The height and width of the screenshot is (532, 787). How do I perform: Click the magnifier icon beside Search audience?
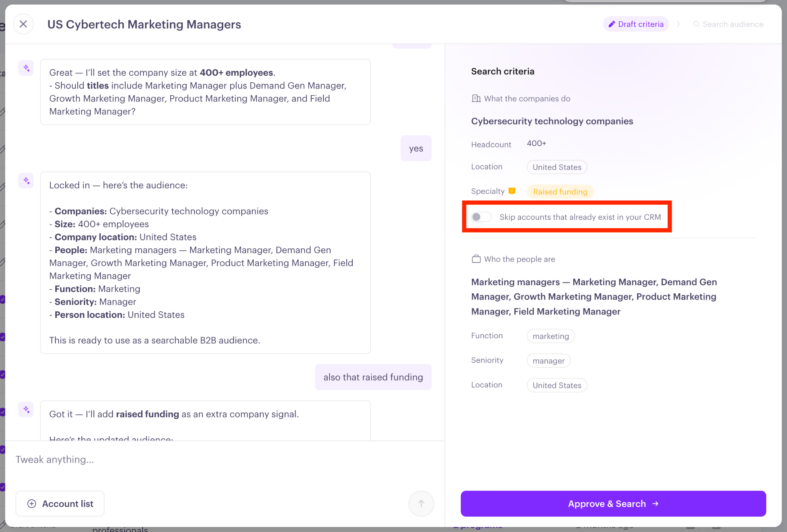pos(696,24)
